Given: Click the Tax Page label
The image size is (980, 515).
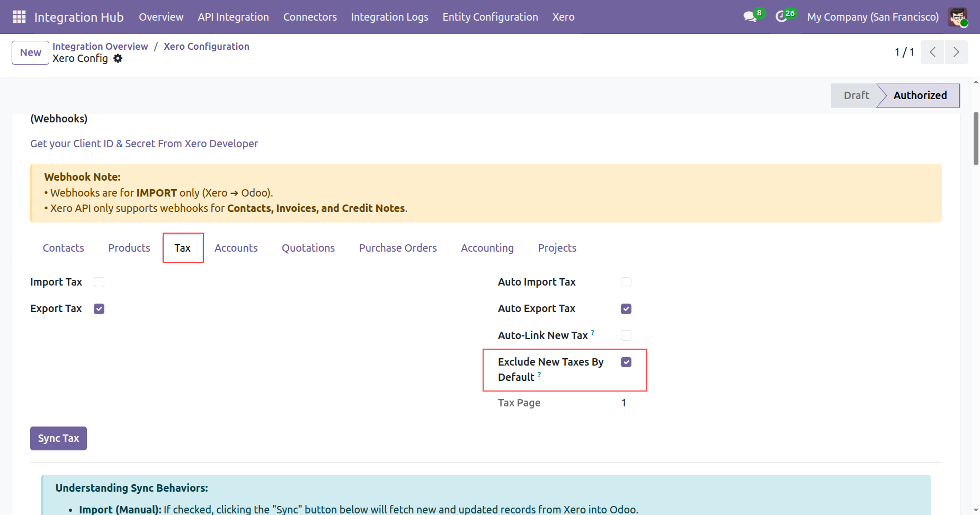Looking at the screenshot, I should pos(519,403).
